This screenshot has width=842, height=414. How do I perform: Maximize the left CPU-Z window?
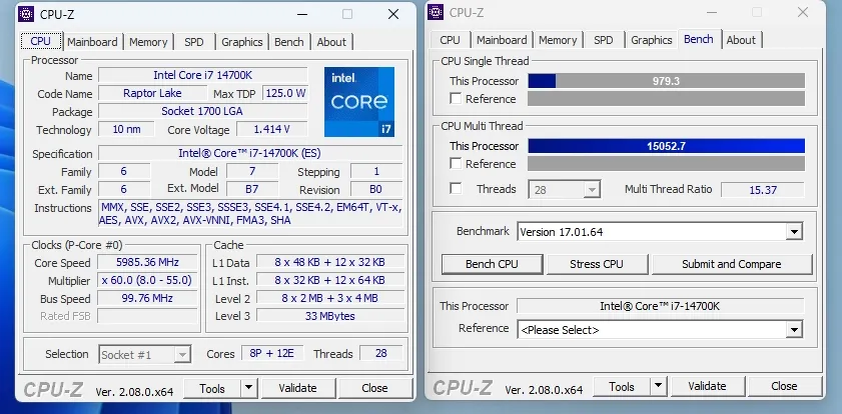coord(347,14)
